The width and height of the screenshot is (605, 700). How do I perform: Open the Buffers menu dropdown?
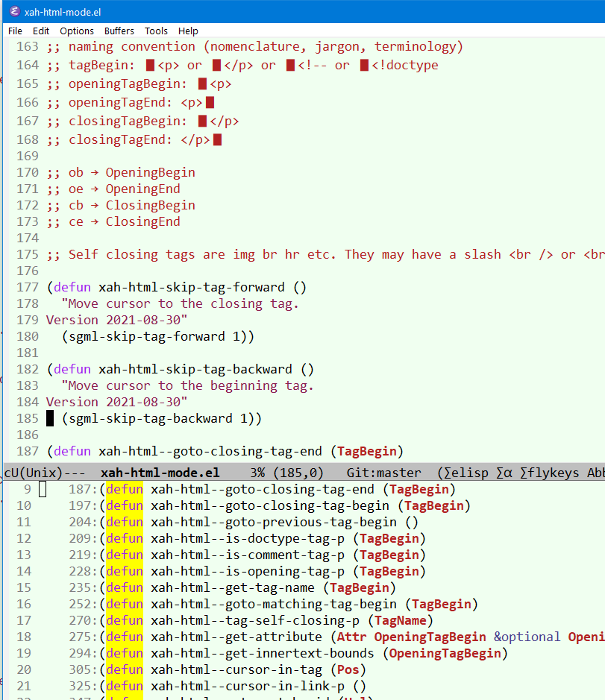[119, 31]
